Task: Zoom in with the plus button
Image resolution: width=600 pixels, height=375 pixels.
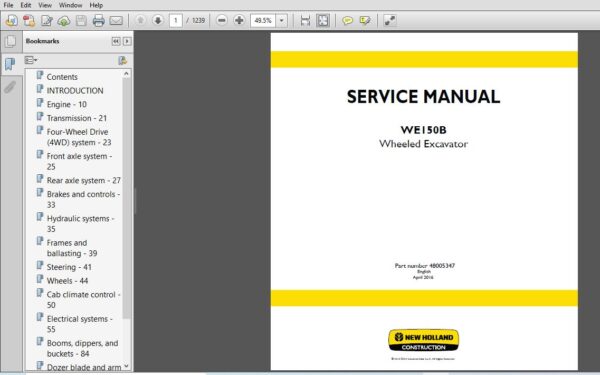Action: pyautogui.click(x=239, y=20)
